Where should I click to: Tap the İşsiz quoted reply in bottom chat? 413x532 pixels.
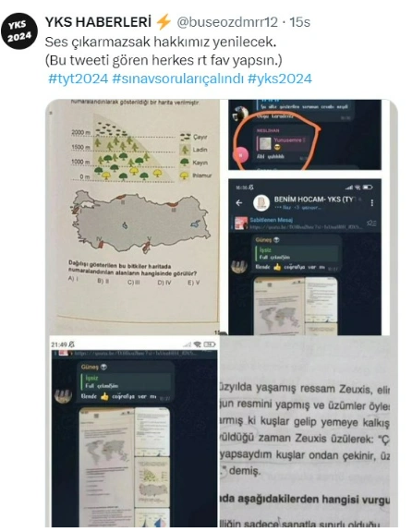point(126,381)
